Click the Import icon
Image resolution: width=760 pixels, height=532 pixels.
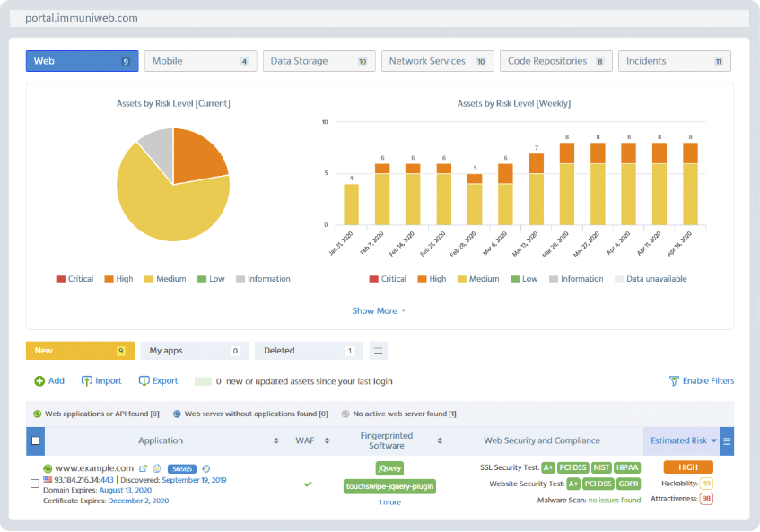point(87,381)
